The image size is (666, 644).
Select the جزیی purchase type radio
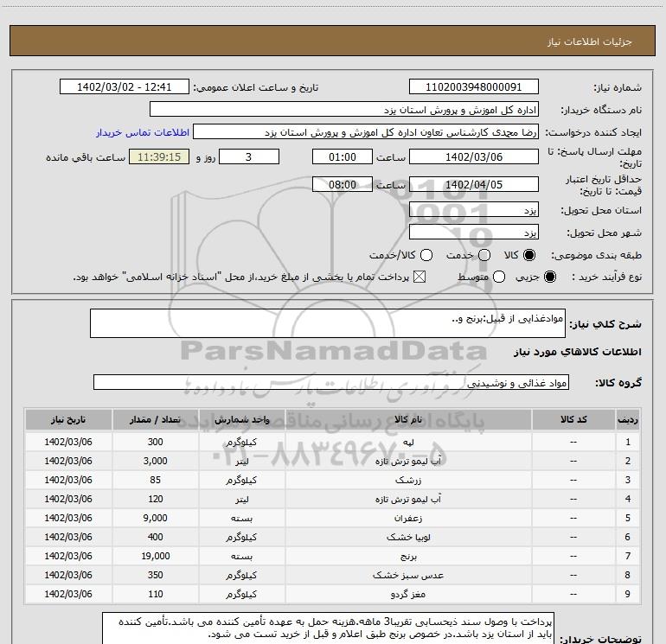point(549,277)
